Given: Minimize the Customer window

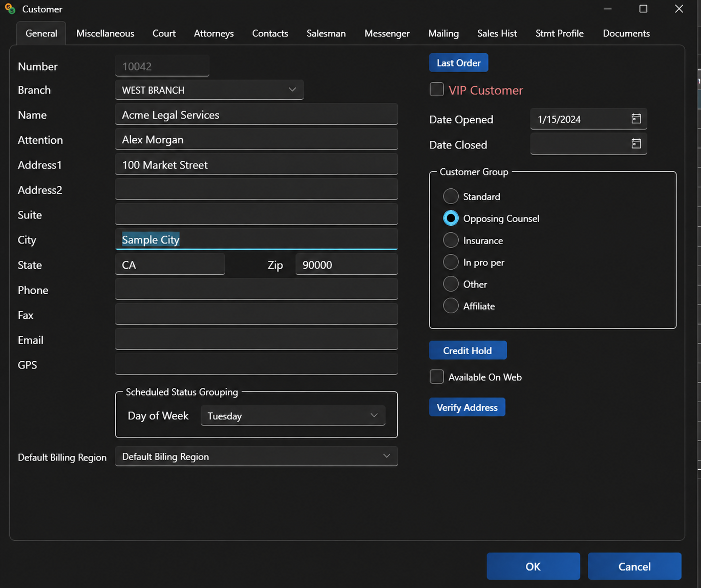Looking at the screenshot, I should [x=607, y=9].
